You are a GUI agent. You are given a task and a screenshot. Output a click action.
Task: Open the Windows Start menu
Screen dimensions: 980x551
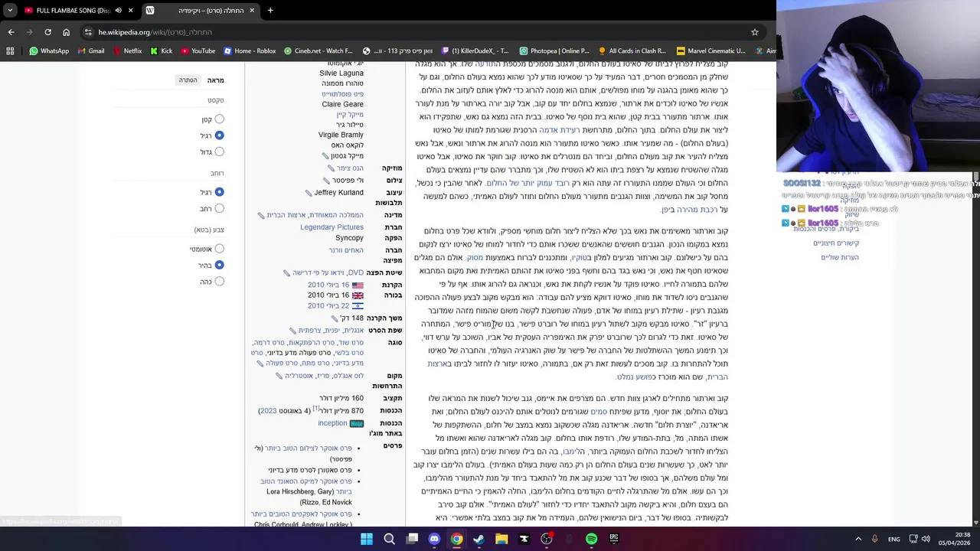tap(367, 539)
